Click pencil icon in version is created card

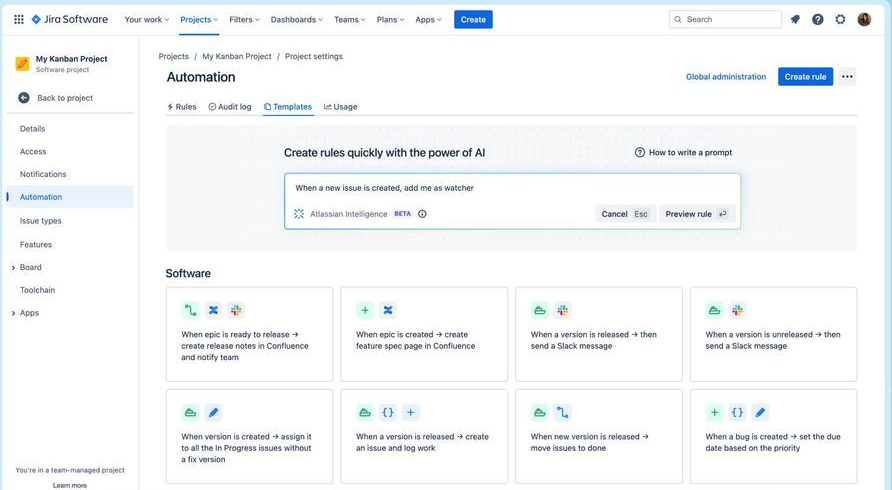213,413
